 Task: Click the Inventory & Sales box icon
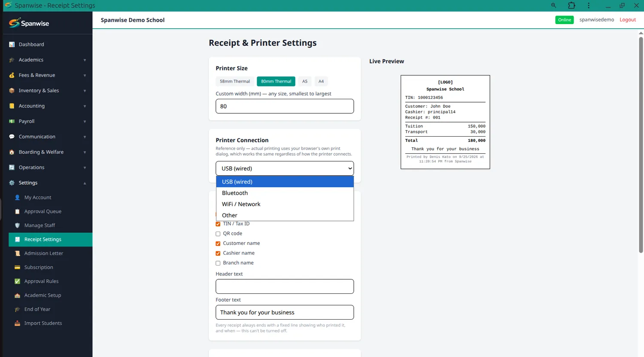pos(12,91)
